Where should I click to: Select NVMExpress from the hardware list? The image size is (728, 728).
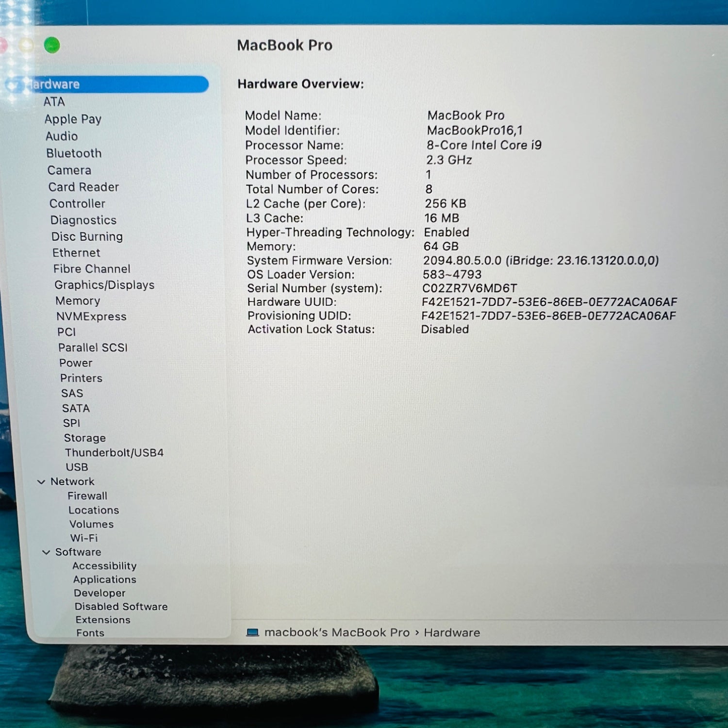point(91,316)
